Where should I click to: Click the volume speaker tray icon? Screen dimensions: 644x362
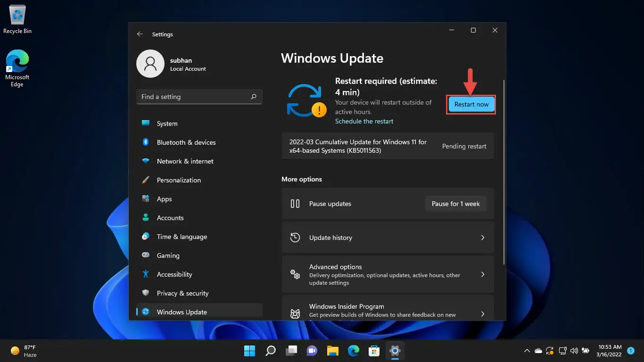pyautogui.click(x=574, y=351)
